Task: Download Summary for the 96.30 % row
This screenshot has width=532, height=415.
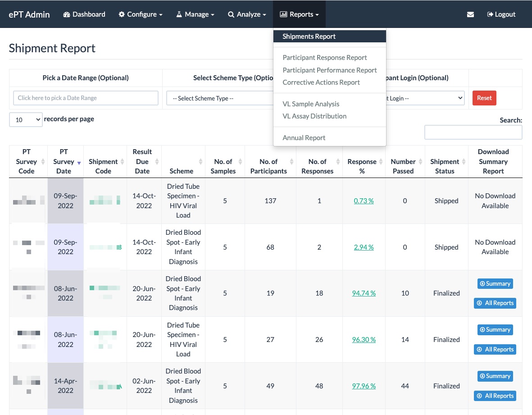Action: pyautogui.click(x=495, y=330)
